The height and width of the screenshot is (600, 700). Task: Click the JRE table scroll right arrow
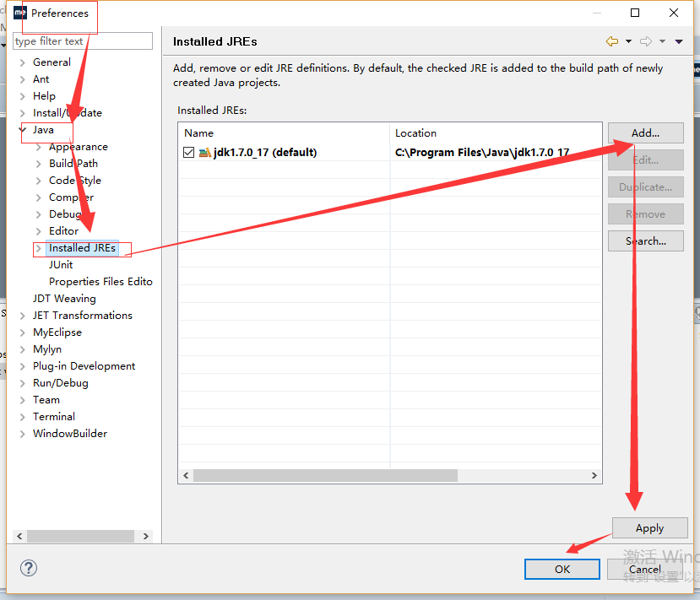tap(594, 476)
